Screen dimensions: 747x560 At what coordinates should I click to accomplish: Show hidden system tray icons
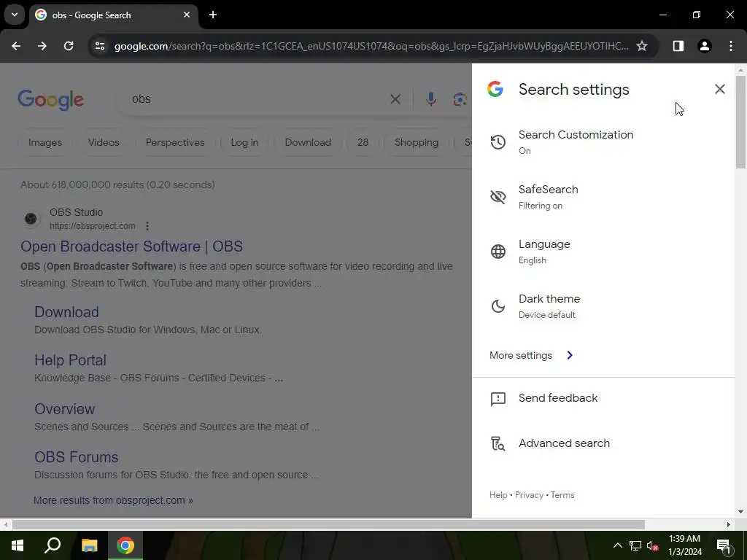pos(617,545)
